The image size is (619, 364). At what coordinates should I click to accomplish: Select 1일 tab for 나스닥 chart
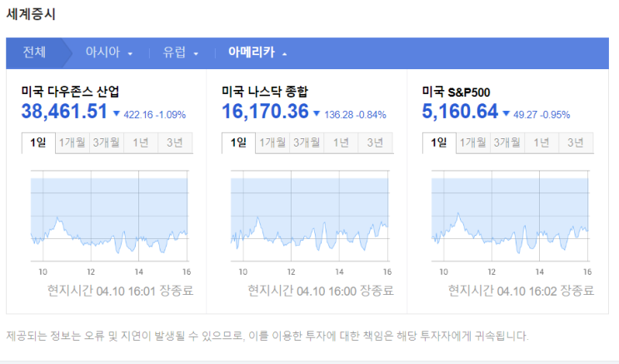click(x=238, y=142)
